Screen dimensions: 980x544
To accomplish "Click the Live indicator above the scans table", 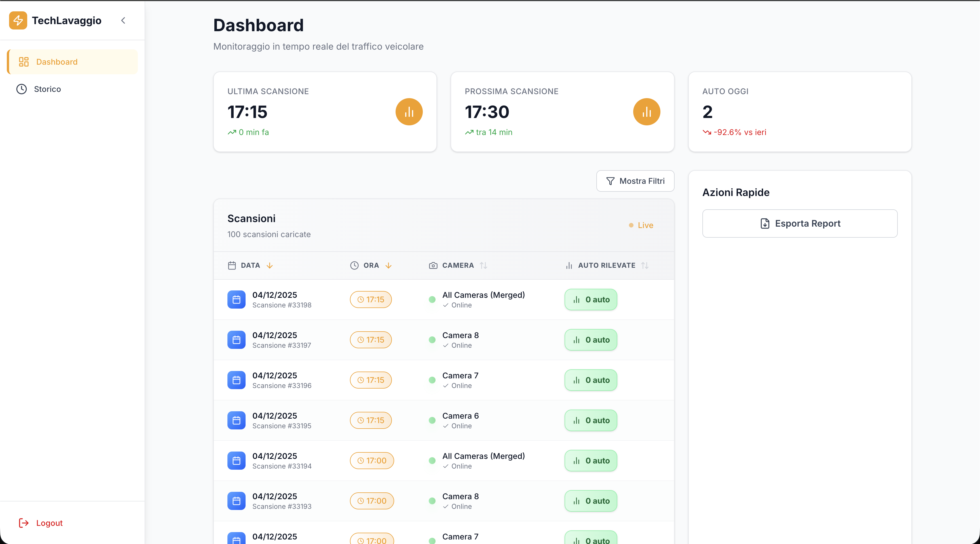I will pyautogui.click(x=641, y=225).
